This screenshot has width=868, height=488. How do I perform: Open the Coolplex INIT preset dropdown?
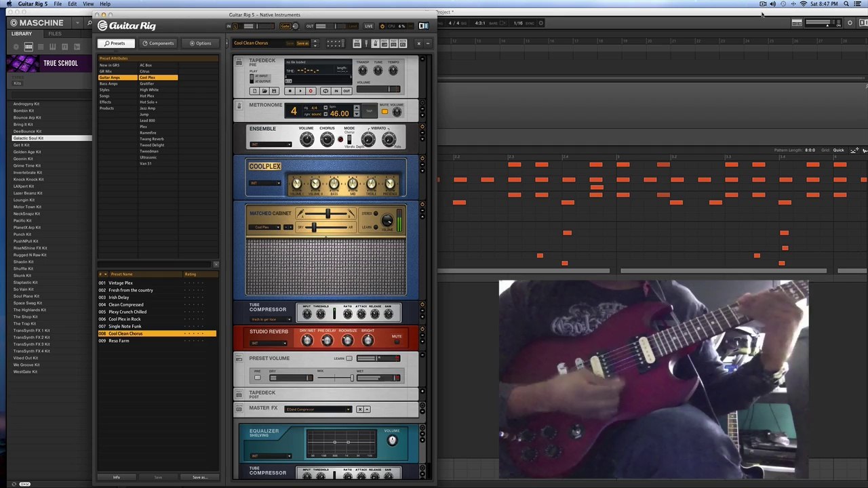tap(265, 183)
